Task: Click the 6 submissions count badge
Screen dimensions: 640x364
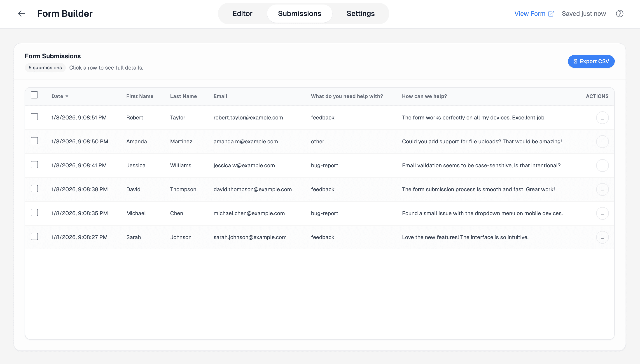Action: [45, 68]
